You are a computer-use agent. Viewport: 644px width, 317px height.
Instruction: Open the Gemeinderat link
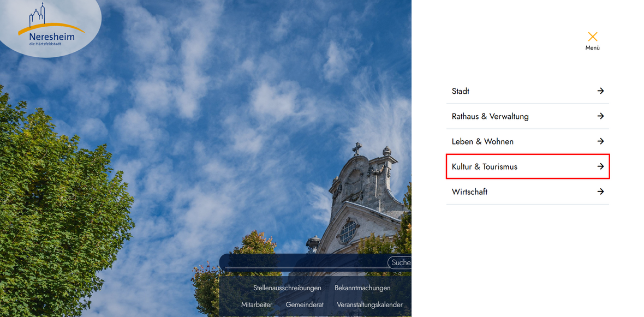pos(305,304)
